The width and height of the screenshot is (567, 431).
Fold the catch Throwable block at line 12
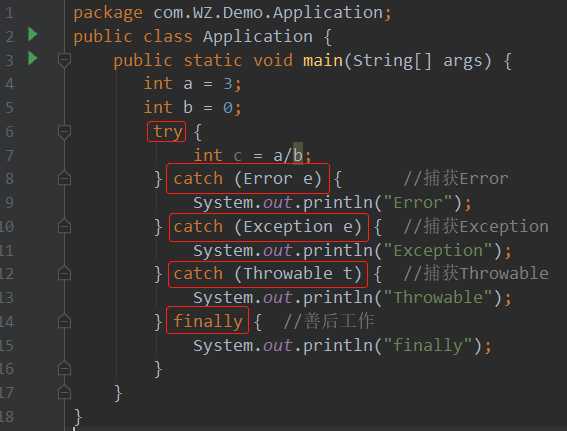coord(64,273)
